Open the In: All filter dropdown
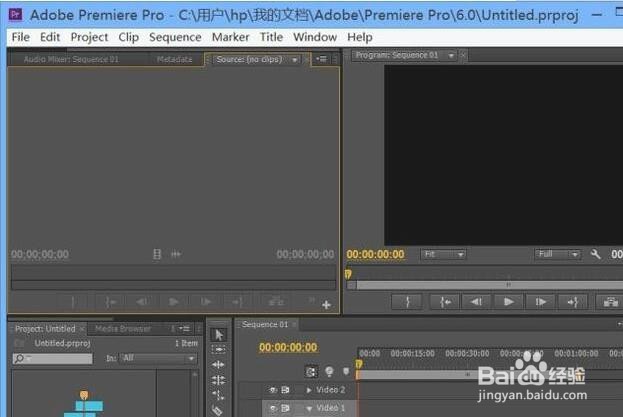The height and width of the screenshot is (417, 623). coord(158,359)
